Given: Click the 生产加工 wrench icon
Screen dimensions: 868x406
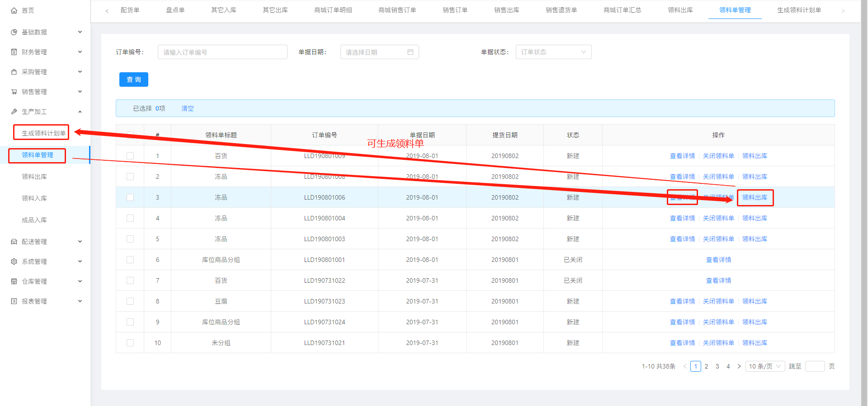Looking at the screenshot, I should (14, 112).
